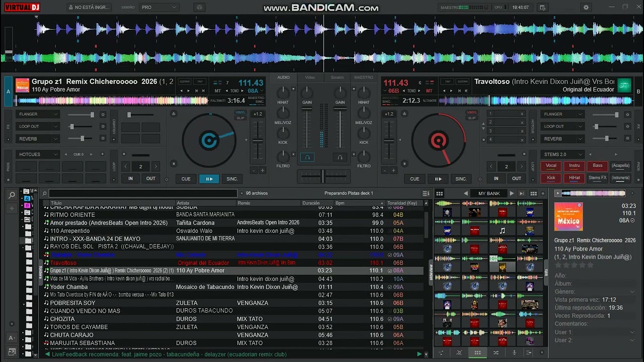Open FLANGER effect dropdown on deck A
The width and height of the screenshot is (644, 362).
point(38,114)
